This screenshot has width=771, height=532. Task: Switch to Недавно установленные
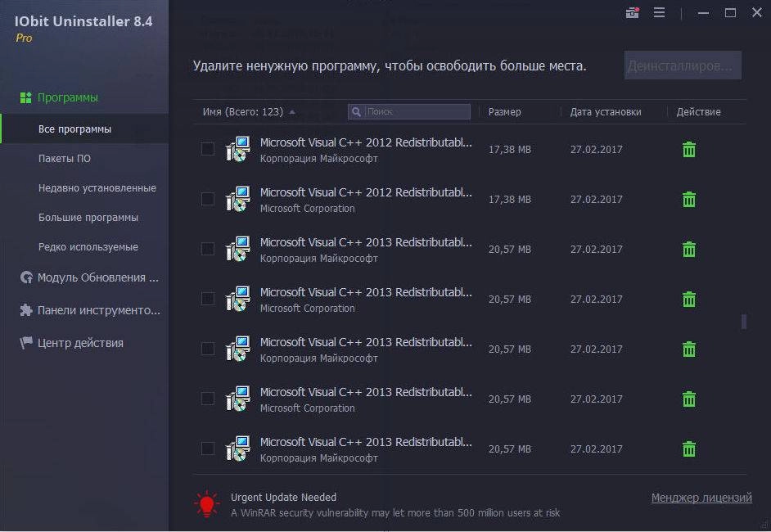click(97, 187)
